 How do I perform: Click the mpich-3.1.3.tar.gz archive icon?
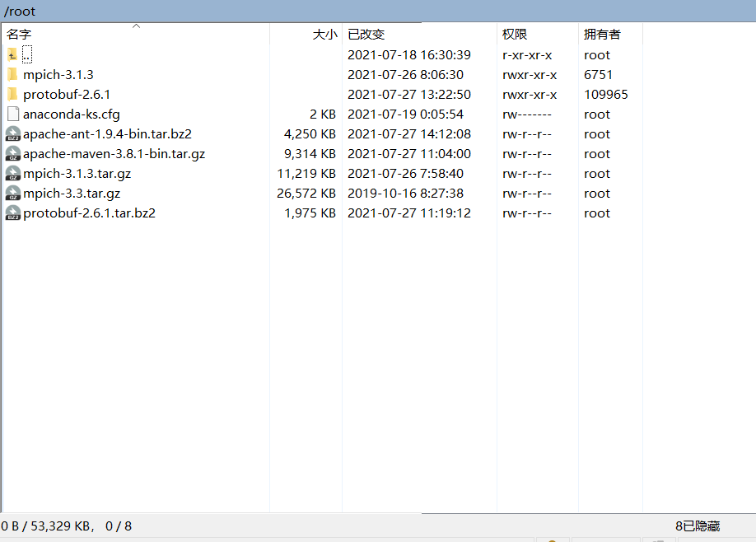(13, 173)
